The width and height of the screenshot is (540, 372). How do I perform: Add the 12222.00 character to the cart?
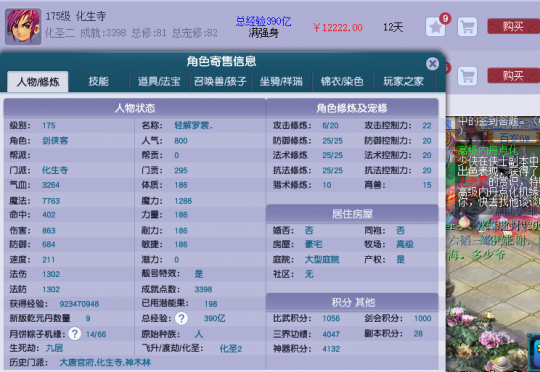(x=467, y=27)
